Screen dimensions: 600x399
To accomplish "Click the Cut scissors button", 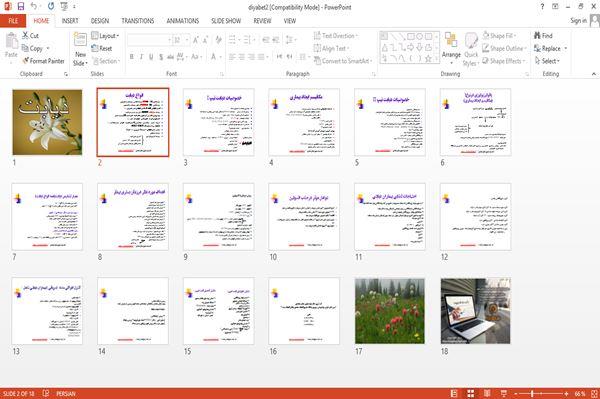I will click(30, 36).
